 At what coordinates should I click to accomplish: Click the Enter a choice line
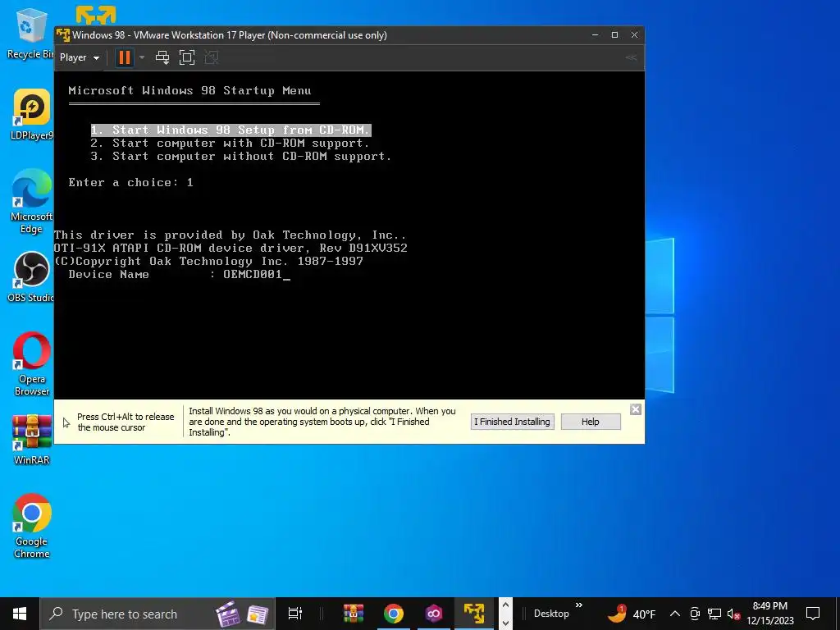click(130, 183)
